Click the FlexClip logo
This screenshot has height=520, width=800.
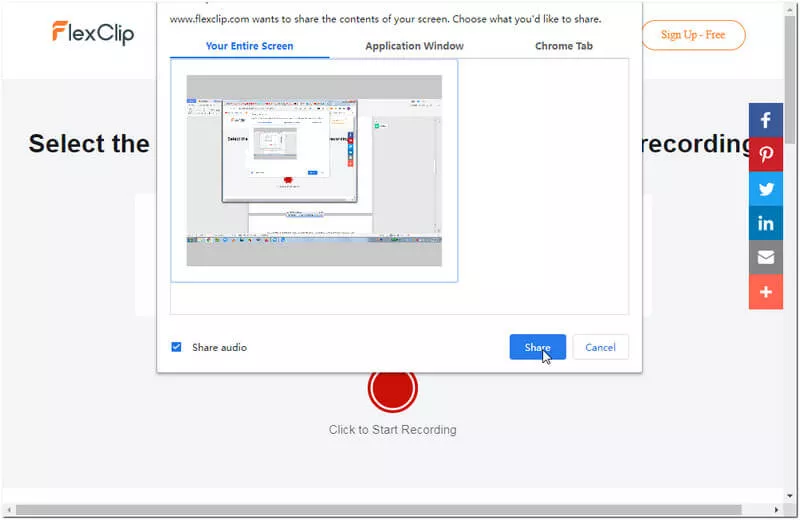pyautogui.click(x=93, y=33)
